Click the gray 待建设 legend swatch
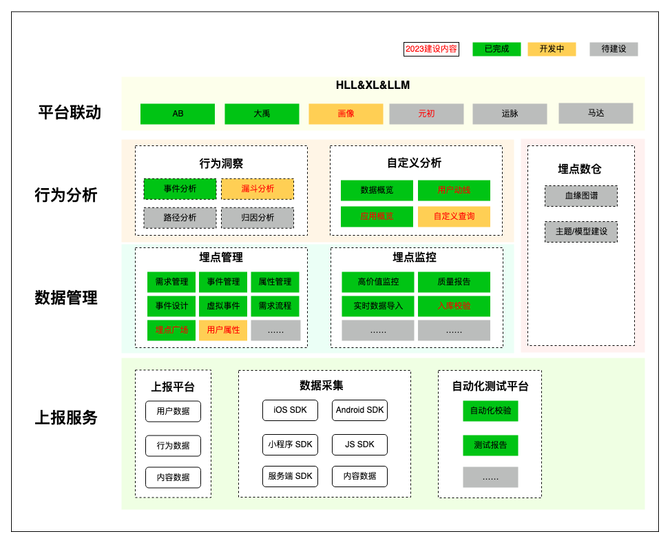 coord(614,49)
